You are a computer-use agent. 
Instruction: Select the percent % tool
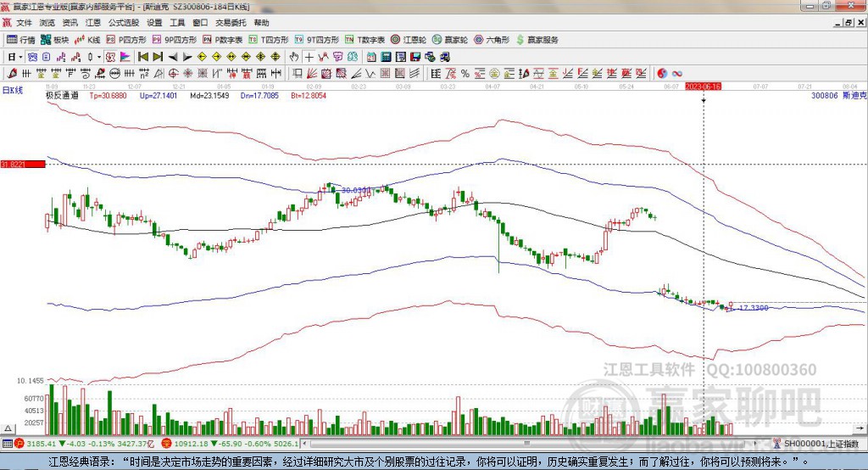click(x=465, y=73)
